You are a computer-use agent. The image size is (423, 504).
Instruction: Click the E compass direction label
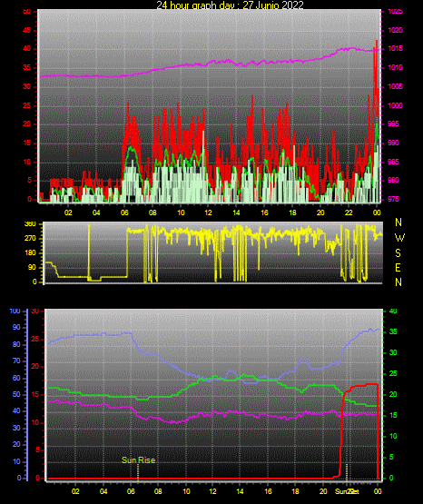tap(398, 268)
